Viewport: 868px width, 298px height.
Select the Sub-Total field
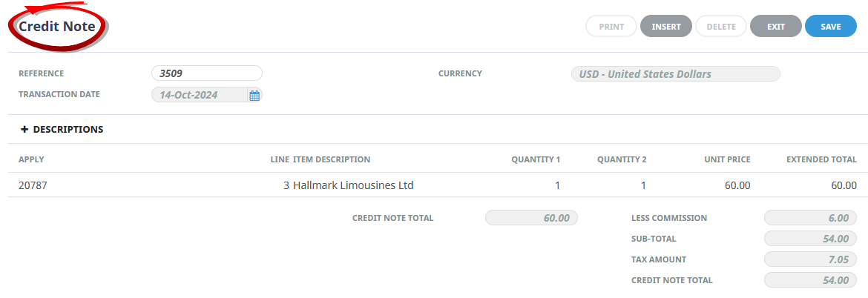coord(810,239)
